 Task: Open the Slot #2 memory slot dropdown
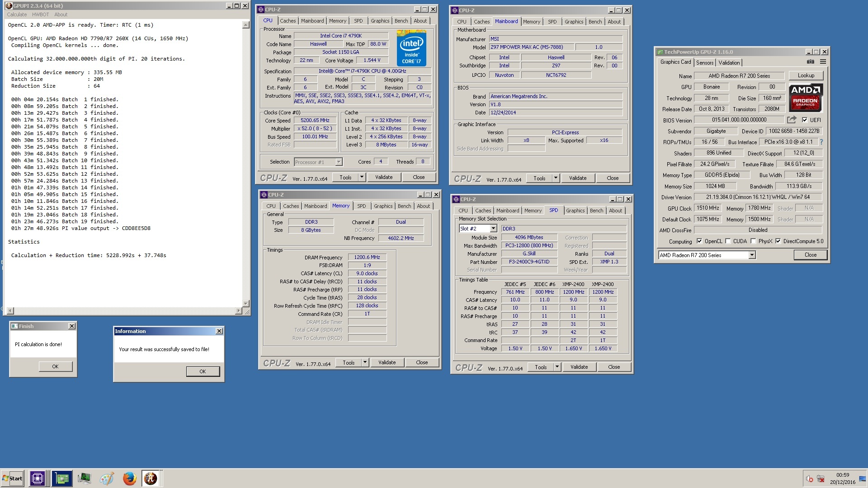pos(493,229)
